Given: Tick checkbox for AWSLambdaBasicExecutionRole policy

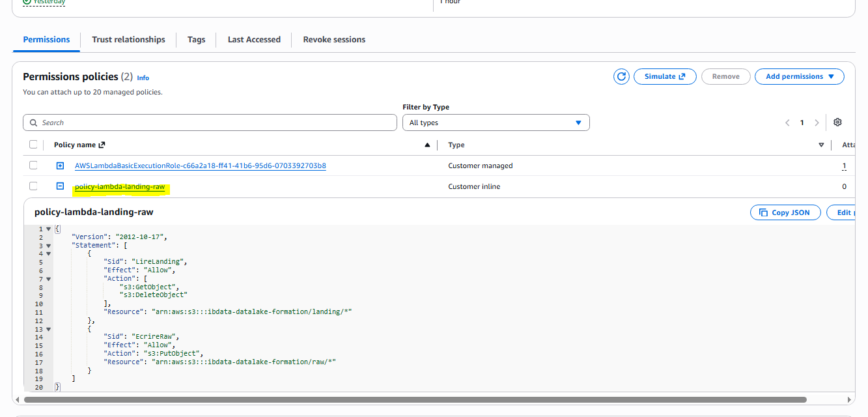Looking at the screenshot, I should pyautogui.click(x=33, y=165).
